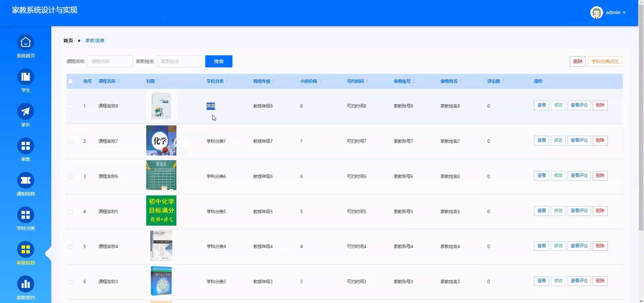This screenshot has width=644, height=303.
Task: Open the 系统首页 home icon
Action: point(26,42)
